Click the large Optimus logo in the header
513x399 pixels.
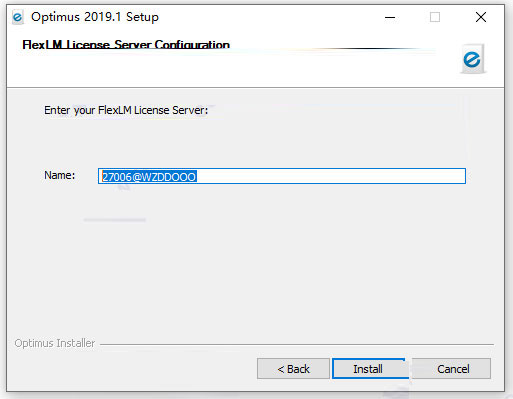coord(472,59)
